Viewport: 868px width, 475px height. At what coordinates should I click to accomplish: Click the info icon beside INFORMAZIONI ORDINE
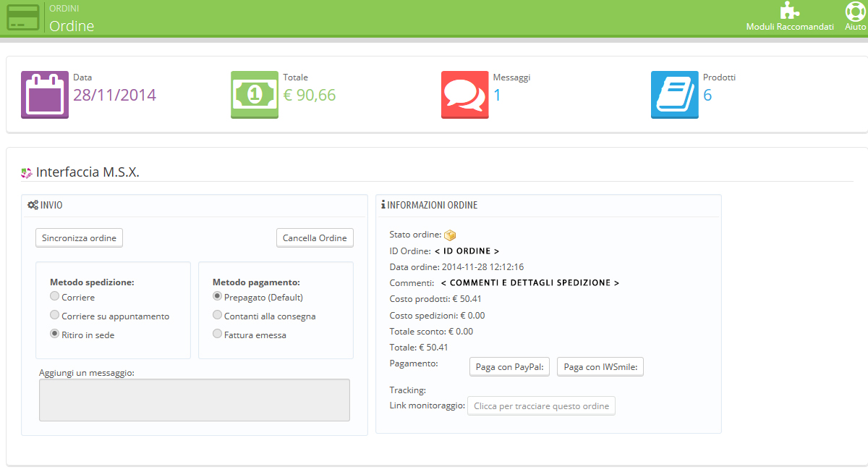click(383, 205)
